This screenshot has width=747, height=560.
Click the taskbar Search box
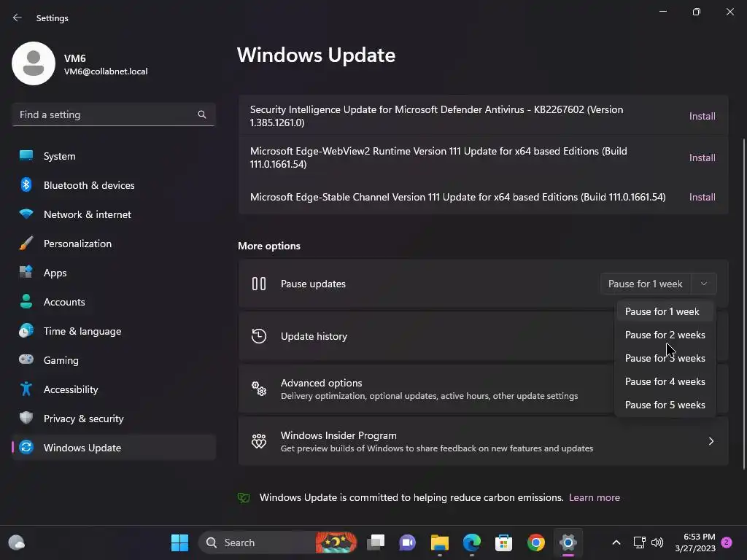278,542
